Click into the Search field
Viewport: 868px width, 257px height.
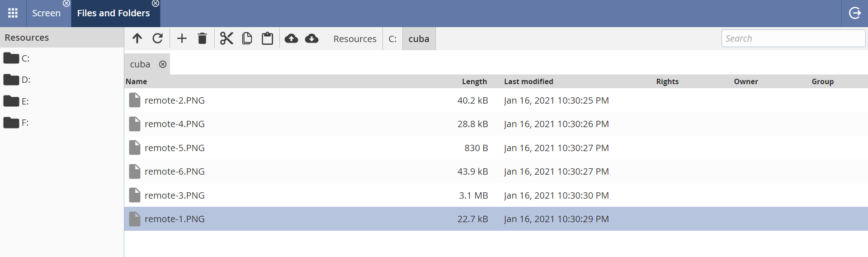(793, 38)
